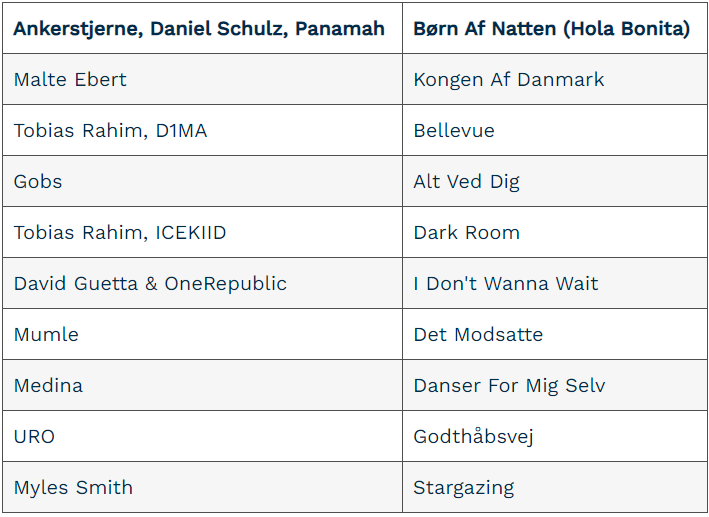Click the Bellevue song title
The height and width of the screenshot is (517, 709).
[454, 130]
